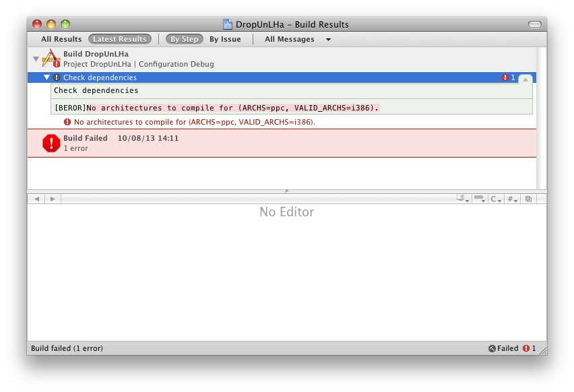Go forward in editor navigation history
This screenshot has height=392, width=574.
point(53,199)
